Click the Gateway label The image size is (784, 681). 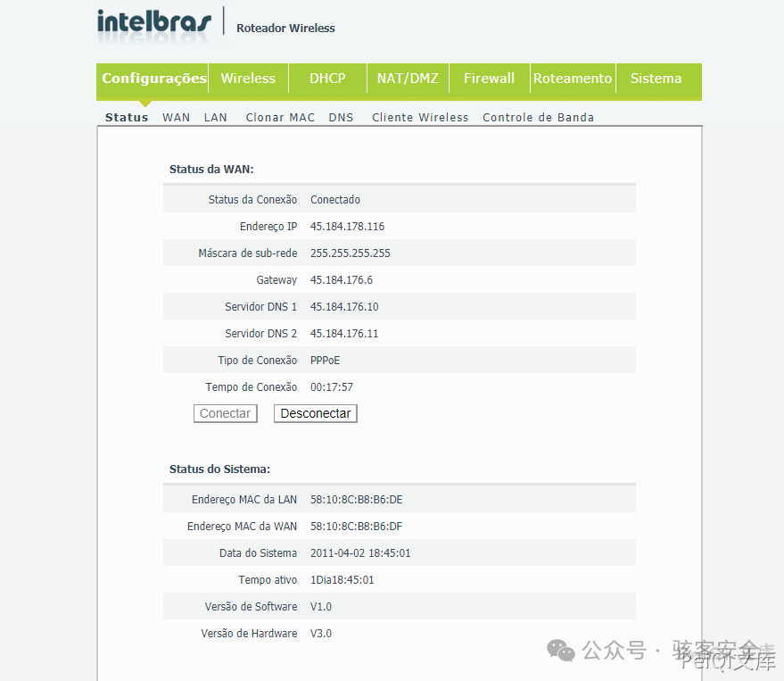276,280
